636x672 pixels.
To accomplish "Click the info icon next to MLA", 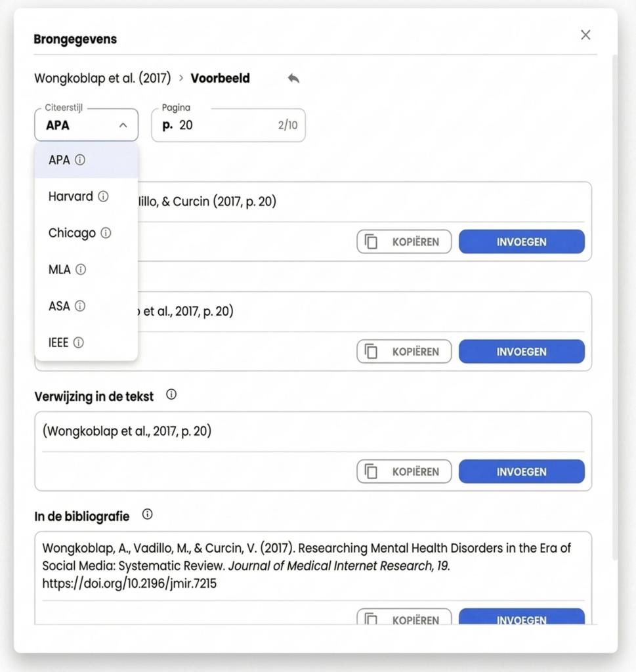I will coord(81,269).
